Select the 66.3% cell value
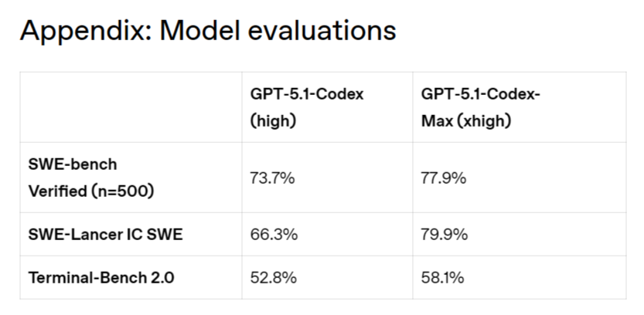The height and width of the screenshot is (315, 644). (x=273, y=235)
